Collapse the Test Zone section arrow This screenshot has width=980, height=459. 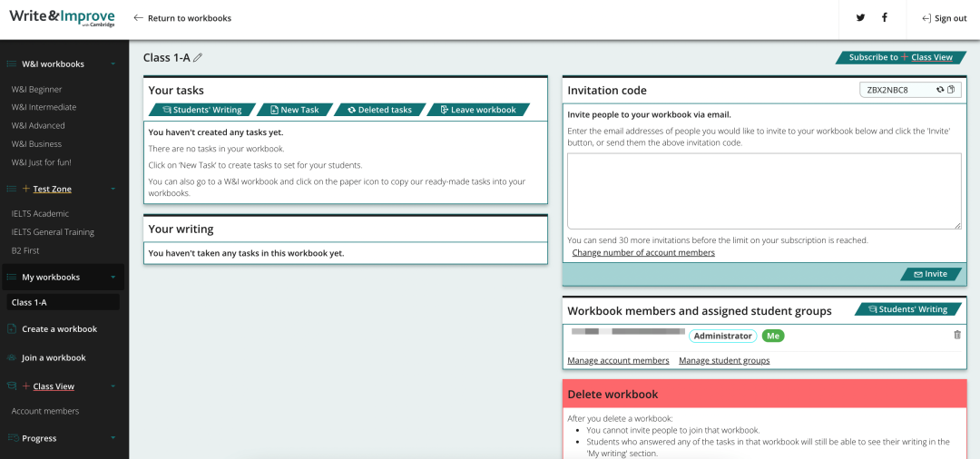coord(113,189)
